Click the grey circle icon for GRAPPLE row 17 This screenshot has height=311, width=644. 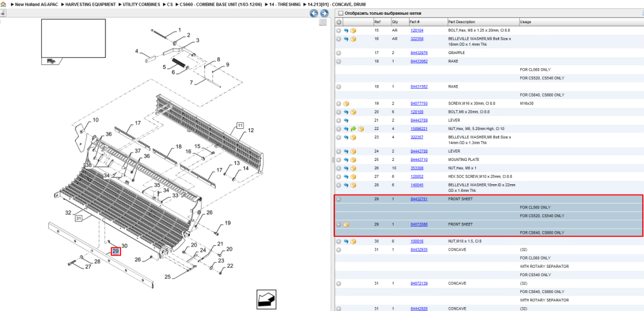[339, 53]
